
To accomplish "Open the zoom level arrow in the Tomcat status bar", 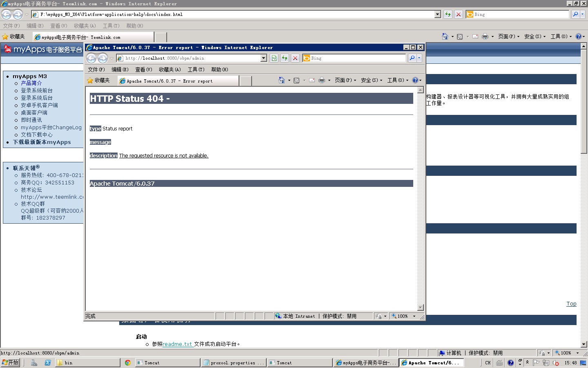I will (x=414, y=316).
